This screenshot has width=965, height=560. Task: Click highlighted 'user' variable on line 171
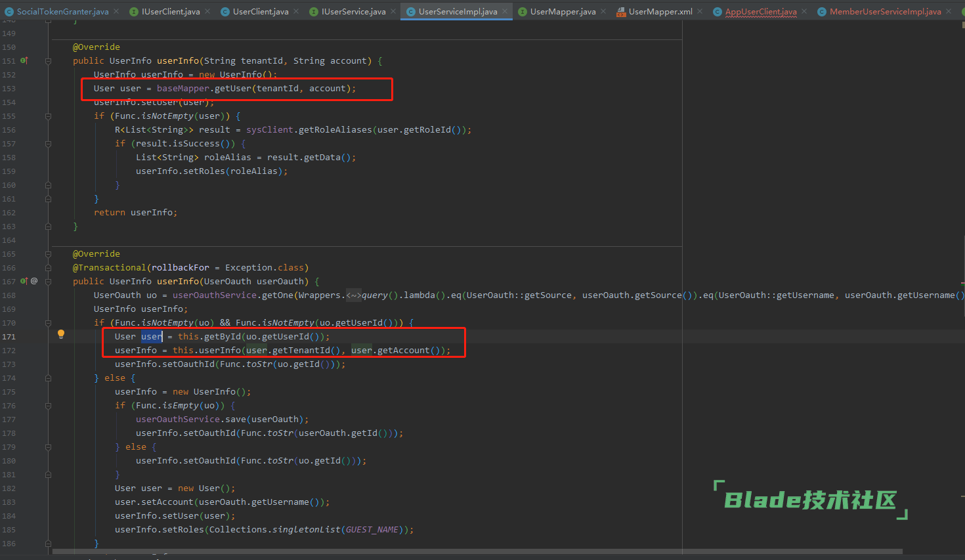tap(152, 337)
